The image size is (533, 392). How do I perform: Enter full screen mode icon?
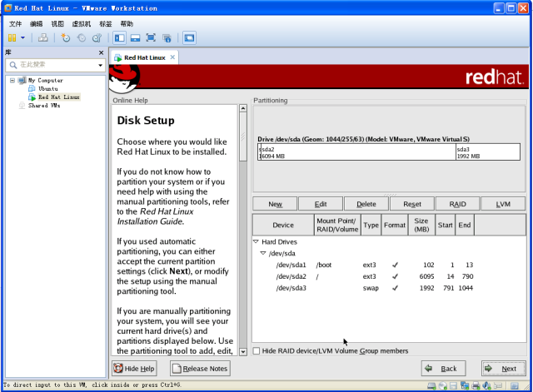click(151, 37)
